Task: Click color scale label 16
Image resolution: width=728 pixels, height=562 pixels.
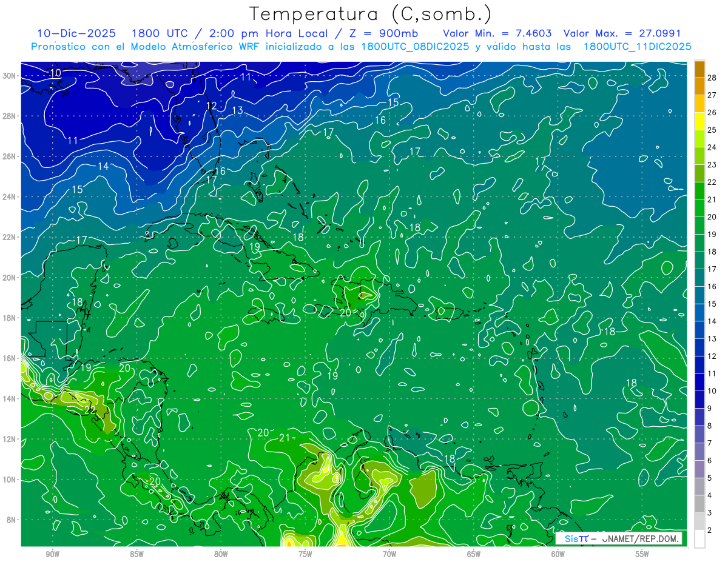Action: 712,286
